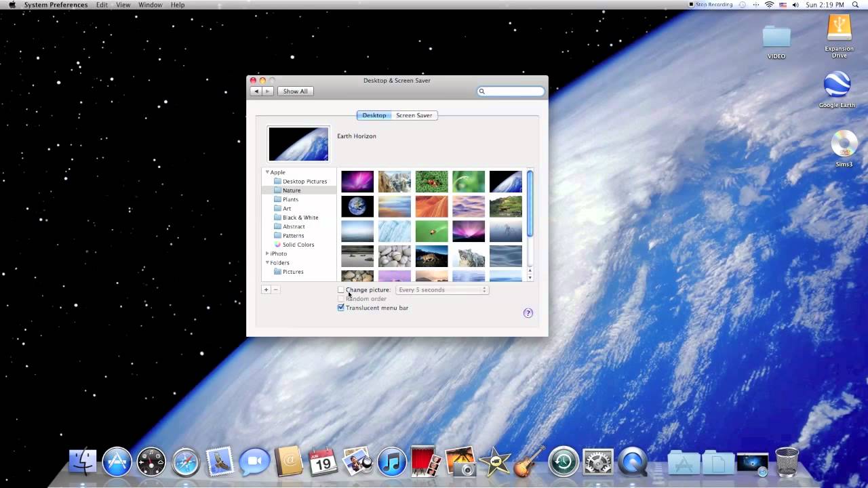
Task: Open Mail stamp icon in Dock
Action: pos(220,462)
